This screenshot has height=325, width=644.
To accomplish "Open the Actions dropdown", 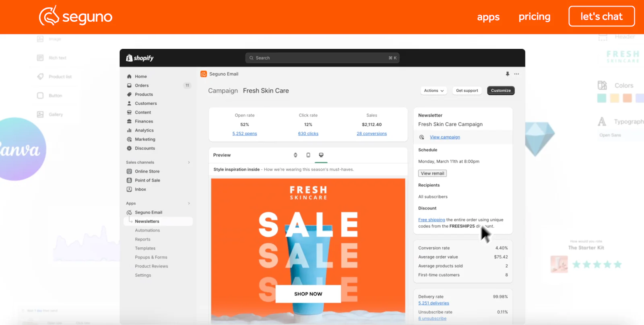I will coord(434,91).
